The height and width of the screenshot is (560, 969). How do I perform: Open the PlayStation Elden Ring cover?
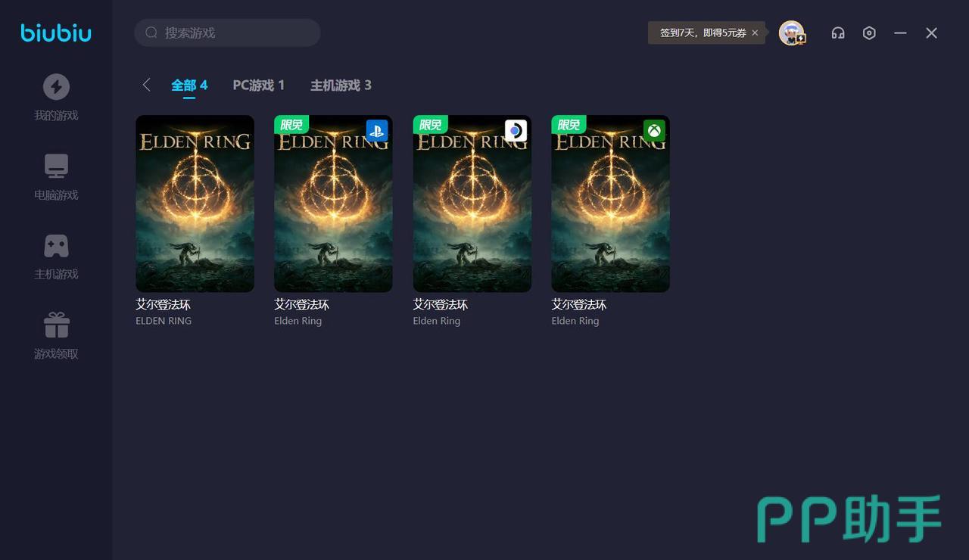tap(333, 204)
